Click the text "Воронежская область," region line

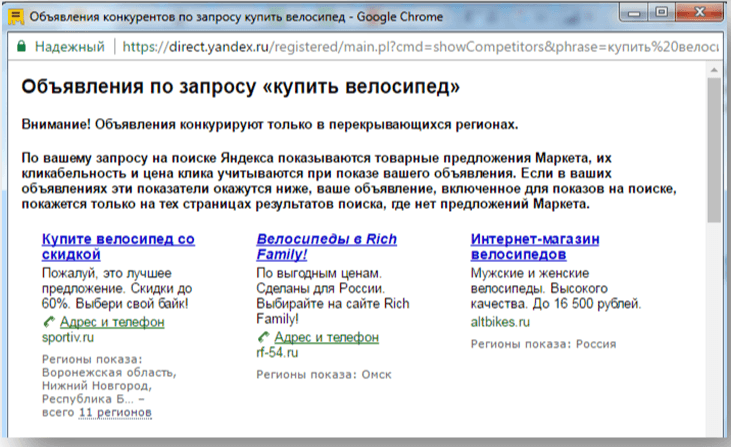tap(109, 373)
